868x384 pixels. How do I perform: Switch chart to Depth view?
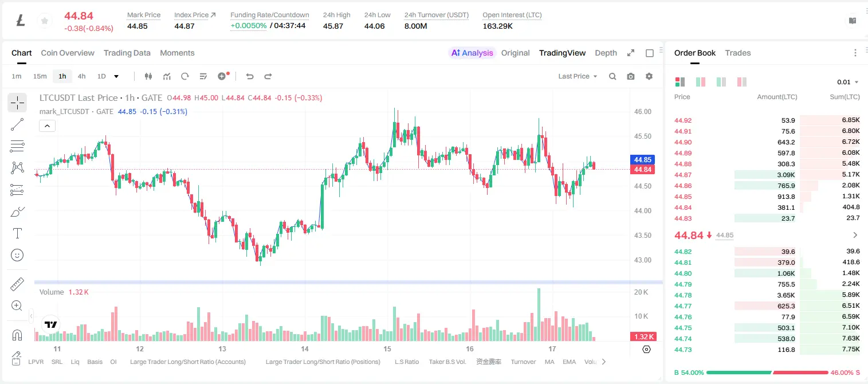(x=606, y=53)
